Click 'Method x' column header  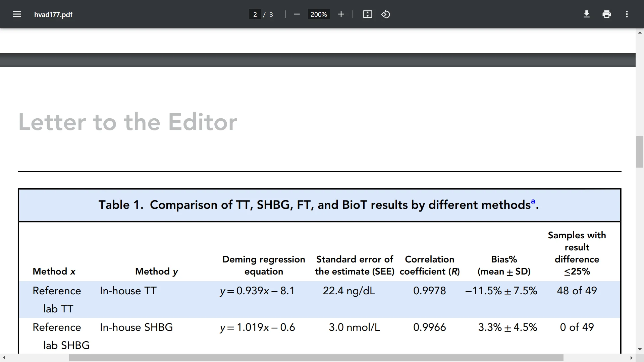coord(54,271)
